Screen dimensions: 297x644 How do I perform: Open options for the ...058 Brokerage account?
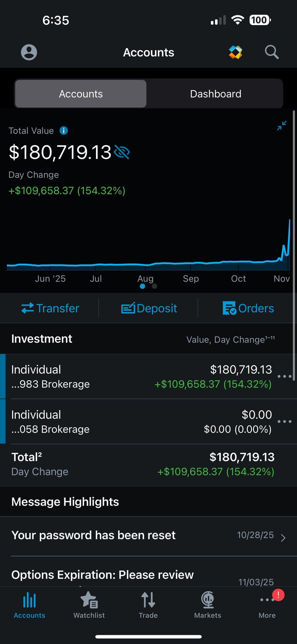tap(284, 421)
